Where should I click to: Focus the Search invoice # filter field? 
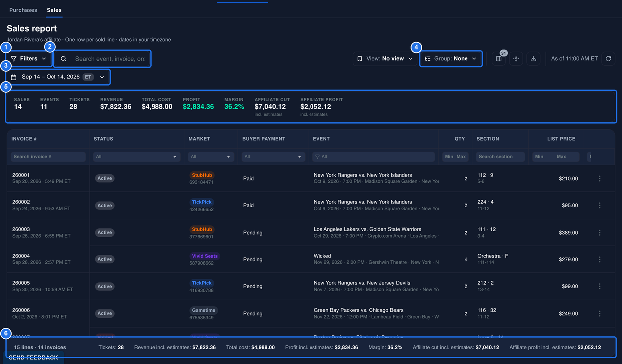click(48, 157)
